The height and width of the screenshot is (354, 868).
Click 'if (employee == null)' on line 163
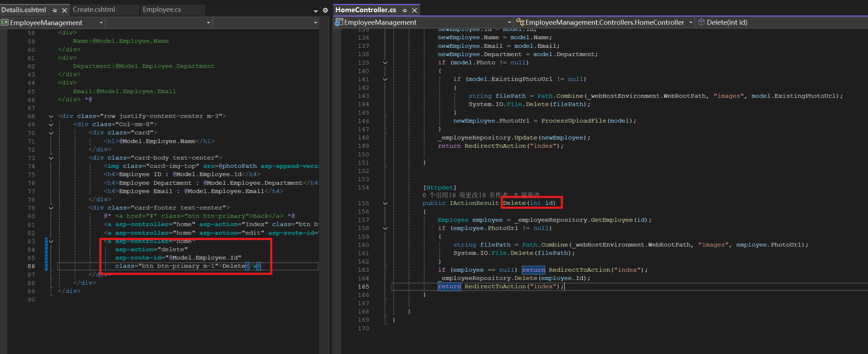(x=477, y=270)
